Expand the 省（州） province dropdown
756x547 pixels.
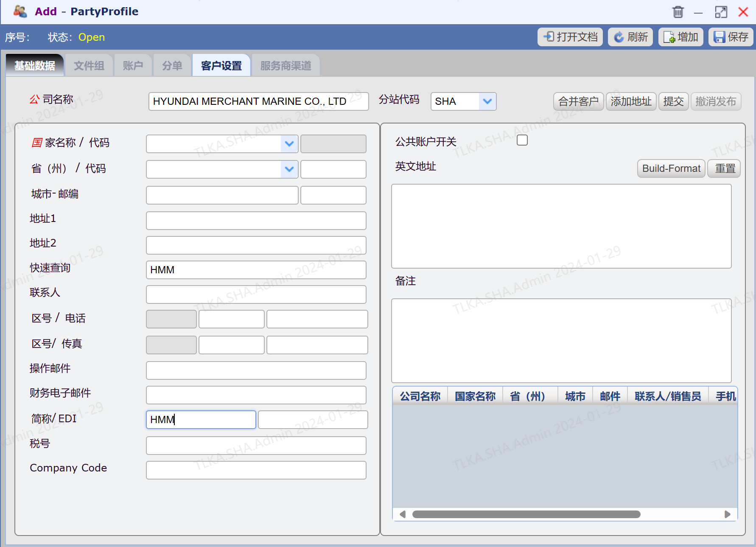click(x=289, y=169)
